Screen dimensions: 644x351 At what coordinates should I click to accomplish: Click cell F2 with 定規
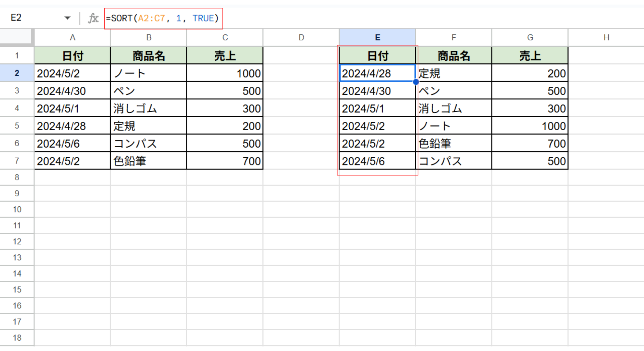click(454, 73)
